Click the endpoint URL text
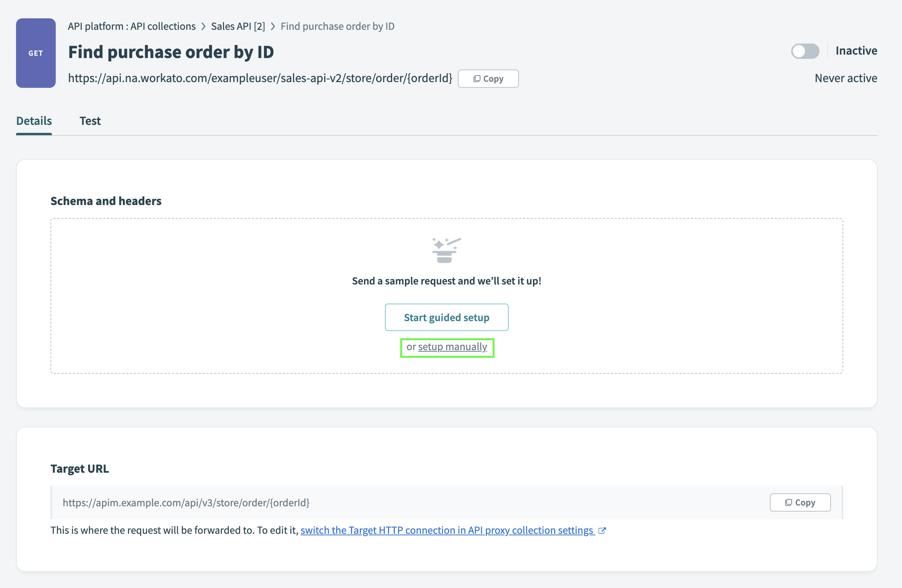The width and height of the screenshot is (902, 588). [260, 78]
